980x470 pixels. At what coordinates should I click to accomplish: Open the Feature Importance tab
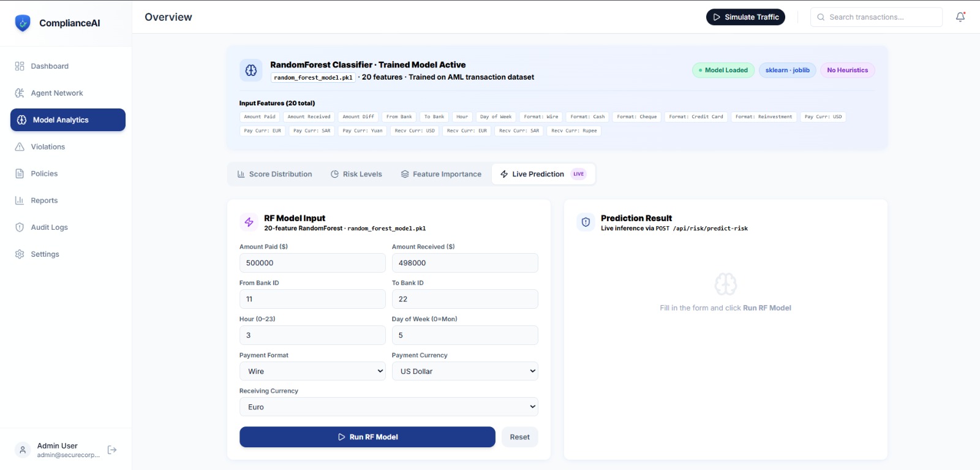(x=441, y=174)
